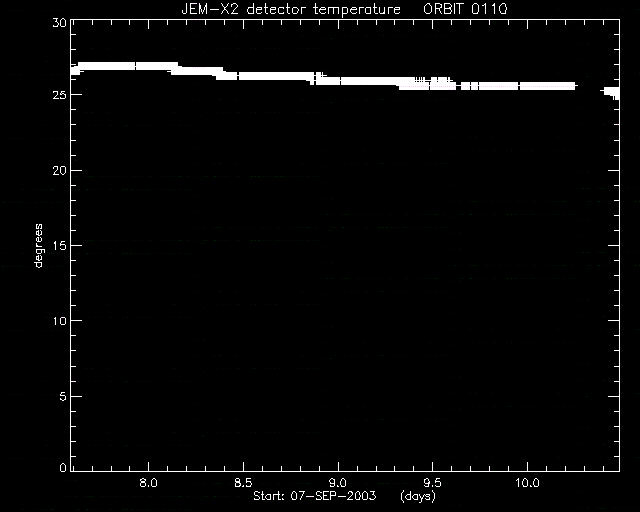
Task: Click the 9.5 days x-axis label
Action: click(x=432, y=483)
